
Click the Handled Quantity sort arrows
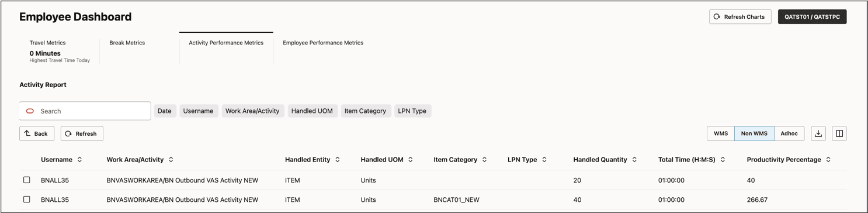click(x=634, y=160)
